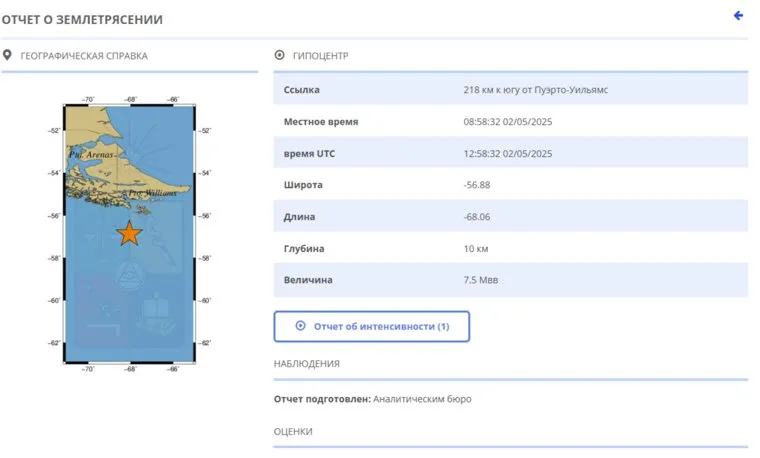The width and height of the screenshot is (760, 458).
Task: Click the Pta. Arenas label on the map
Action: (x=90, y=156)
